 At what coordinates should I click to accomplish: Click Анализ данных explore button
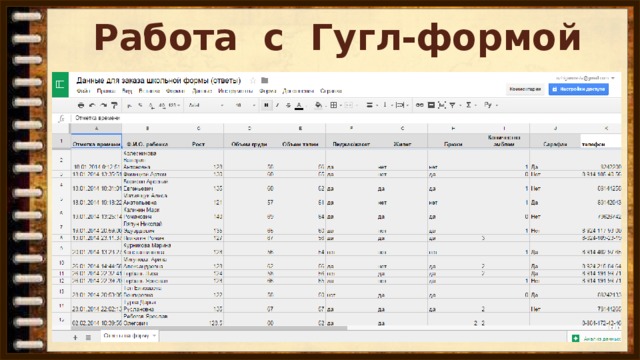[x=596, y=338]
